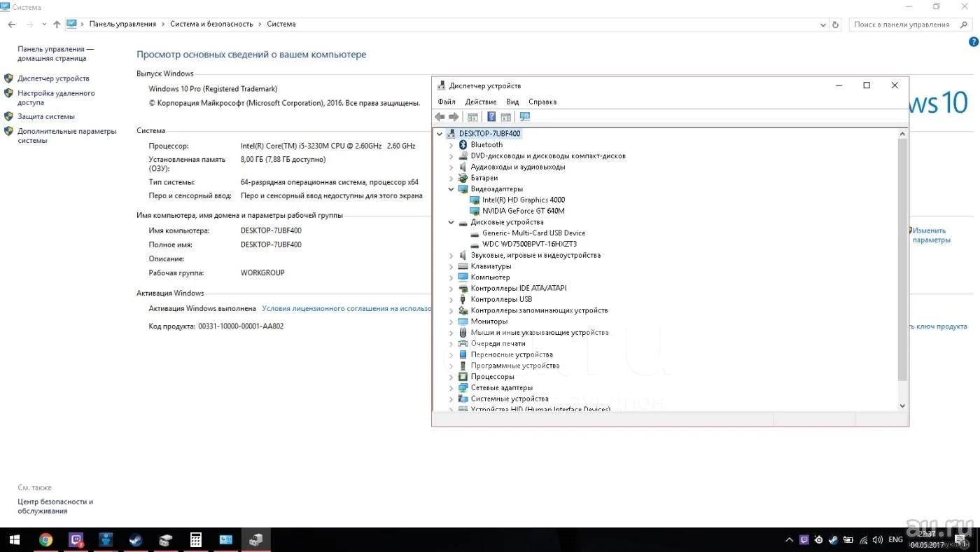Select Звуковые, игровые и видеоустройства row

coord(535,255)
